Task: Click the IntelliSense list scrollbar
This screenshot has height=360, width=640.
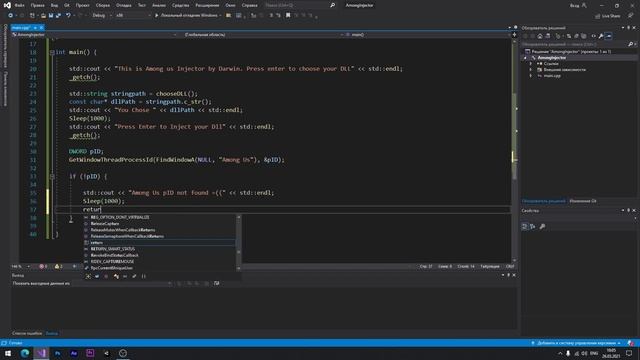Action: [239, 242]
